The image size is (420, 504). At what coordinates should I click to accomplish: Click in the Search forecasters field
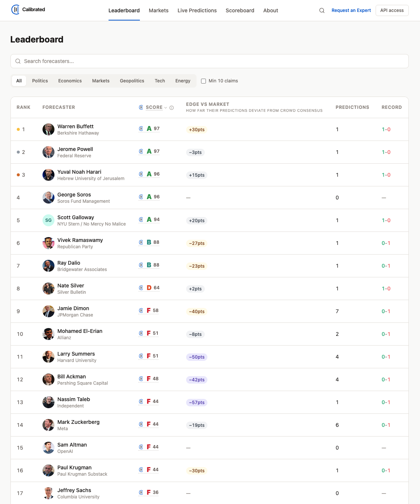tap(210, 61)
